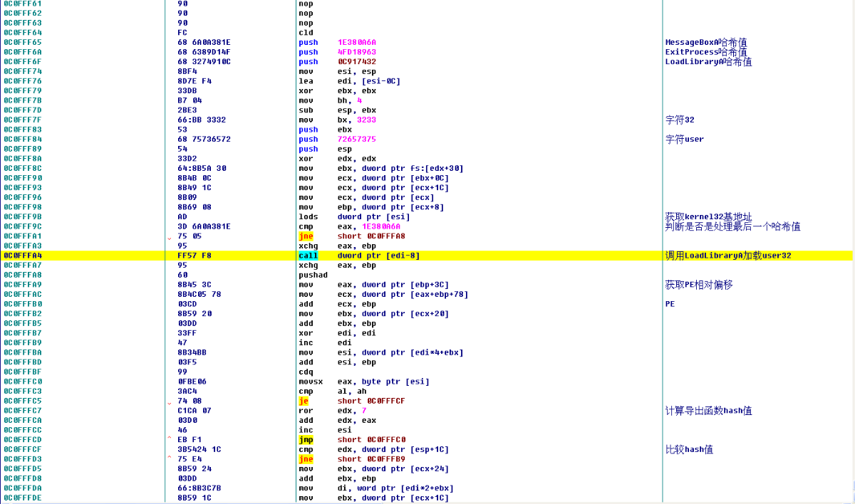
Task: Select highlighted address 0C0FFFA4
Action: pyautogui.click(x=22, y=256)
